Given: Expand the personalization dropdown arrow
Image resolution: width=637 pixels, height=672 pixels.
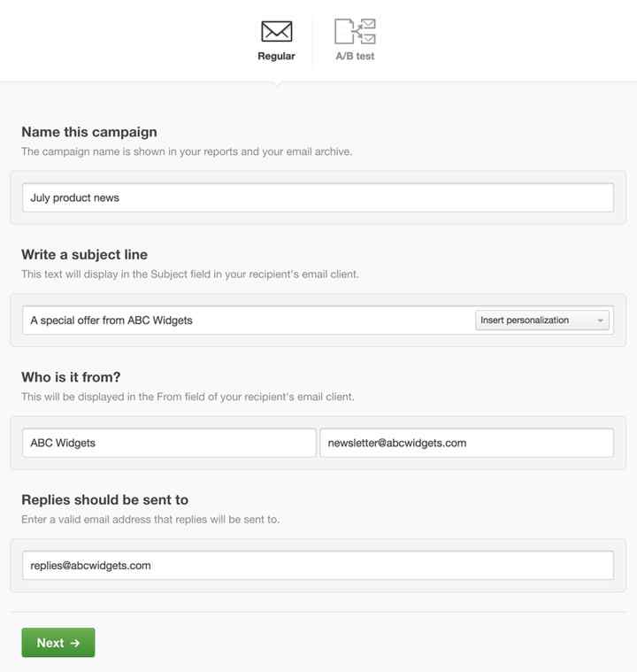Looking at the screenshot, I should point(600,321).
